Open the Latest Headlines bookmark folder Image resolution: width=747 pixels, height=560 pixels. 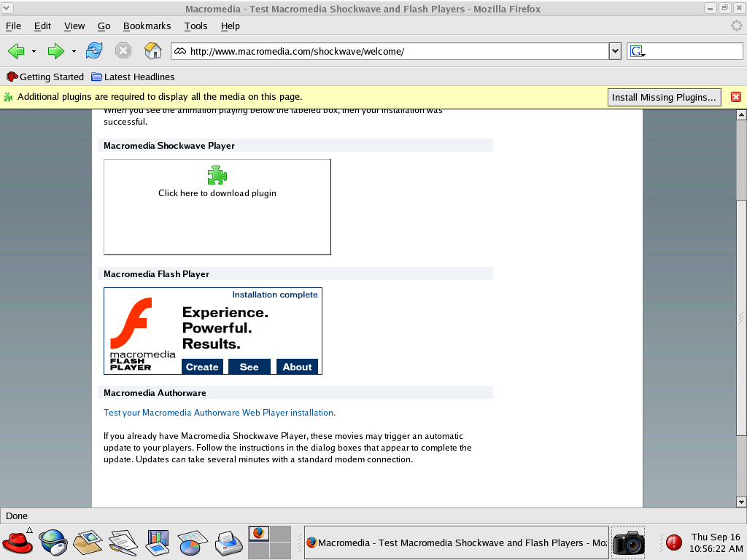click(133, 77)
